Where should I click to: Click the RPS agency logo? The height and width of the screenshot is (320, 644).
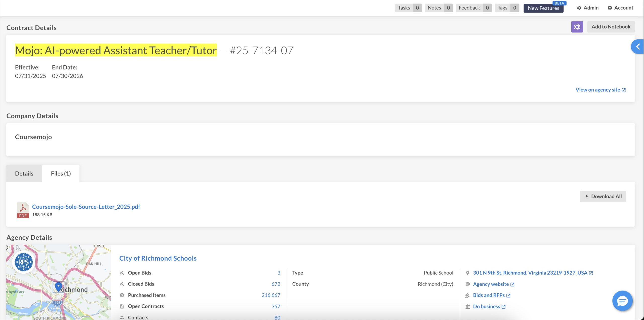24,262
